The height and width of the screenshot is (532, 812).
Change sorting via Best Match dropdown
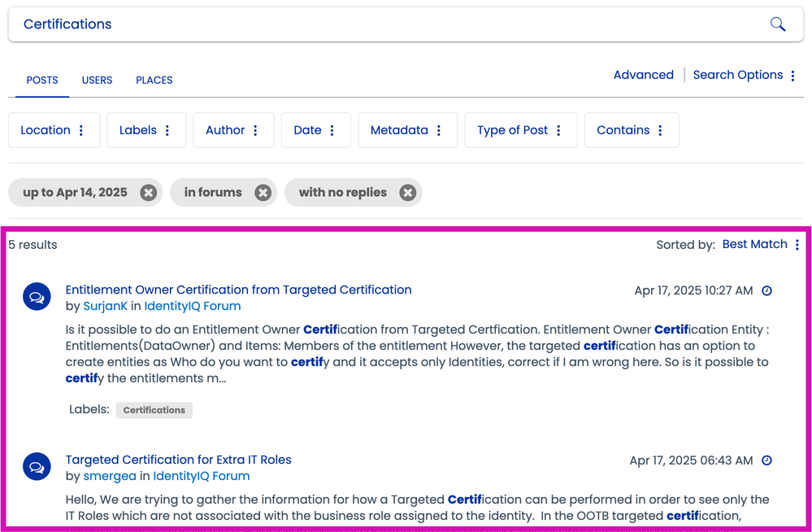coord(761,244)
